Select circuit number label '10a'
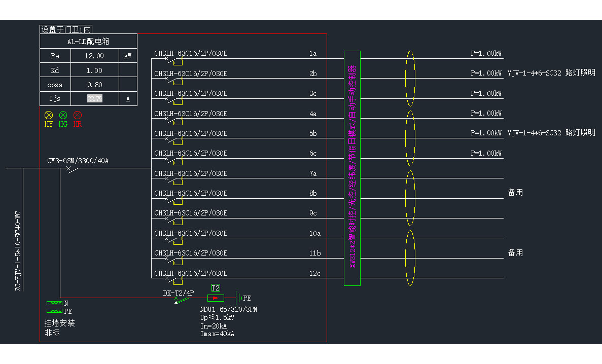This screenshot has height=364, width=602. point(315,233)
